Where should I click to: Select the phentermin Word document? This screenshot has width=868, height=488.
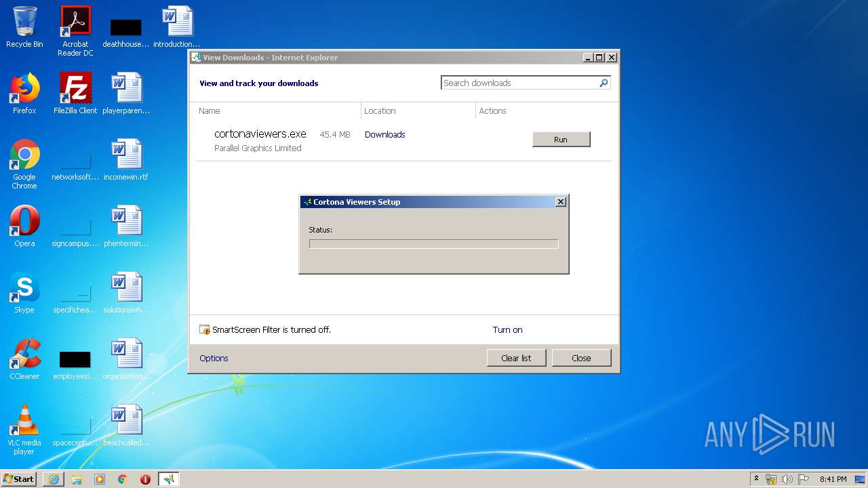[126, 226]
